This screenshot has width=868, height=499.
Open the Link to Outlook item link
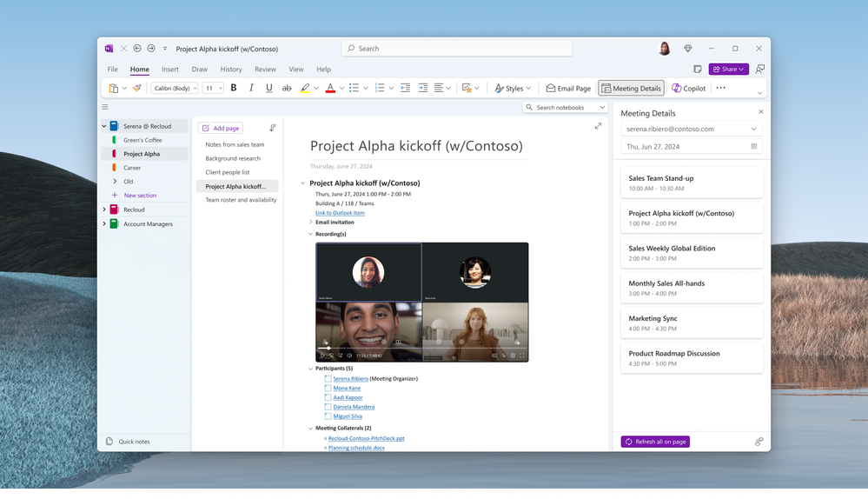click(x=340, y=213)
